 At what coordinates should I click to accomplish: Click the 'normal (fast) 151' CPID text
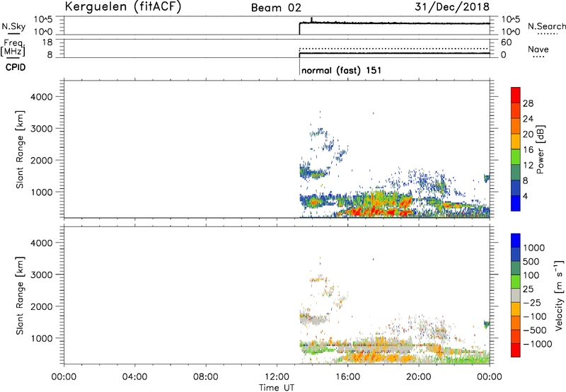click(341, 70)
